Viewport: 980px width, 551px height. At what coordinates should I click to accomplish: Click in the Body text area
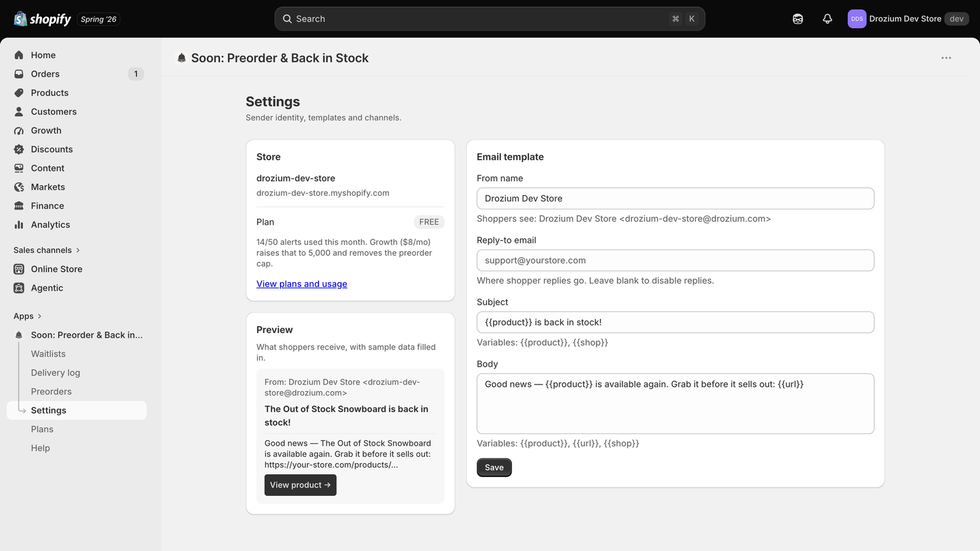(x=675, y=403)
